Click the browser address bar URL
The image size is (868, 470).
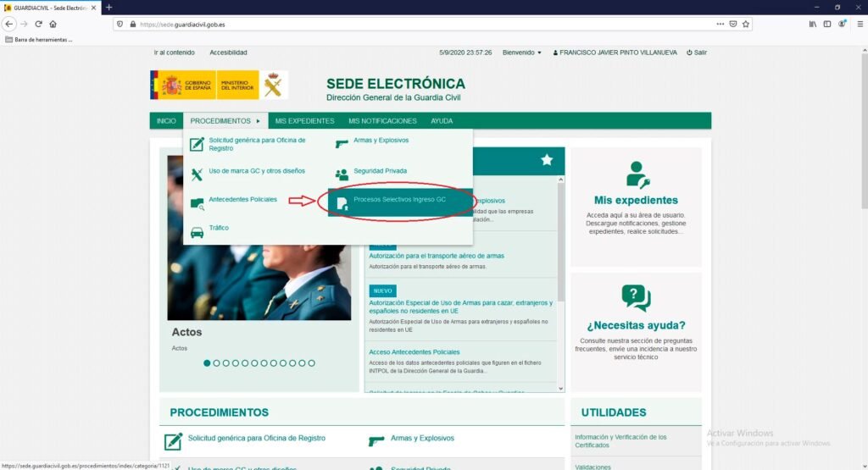coord(183,25)
